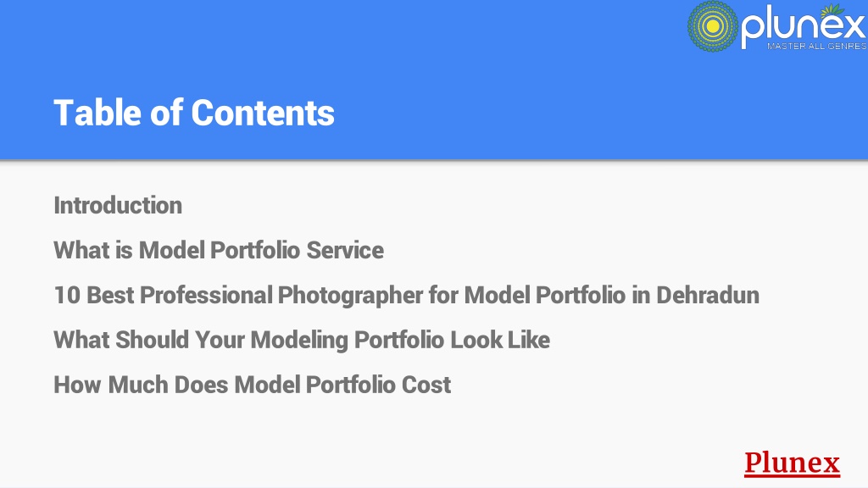Click the Introduction entry
This screenshot has height=488, width=868.
pos(118,205)
